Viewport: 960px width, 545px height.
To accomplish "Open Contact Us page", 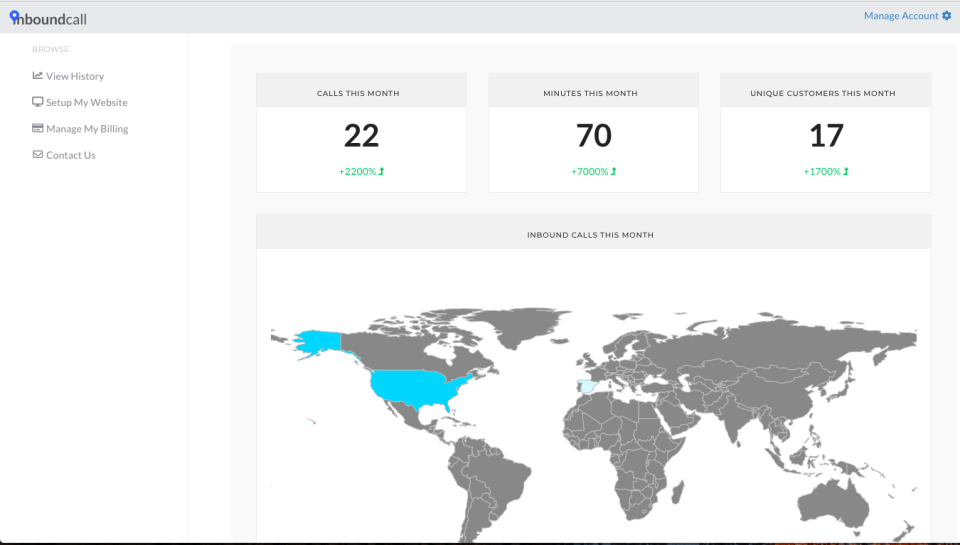I will pyautogui.click(x=70, y=155).
